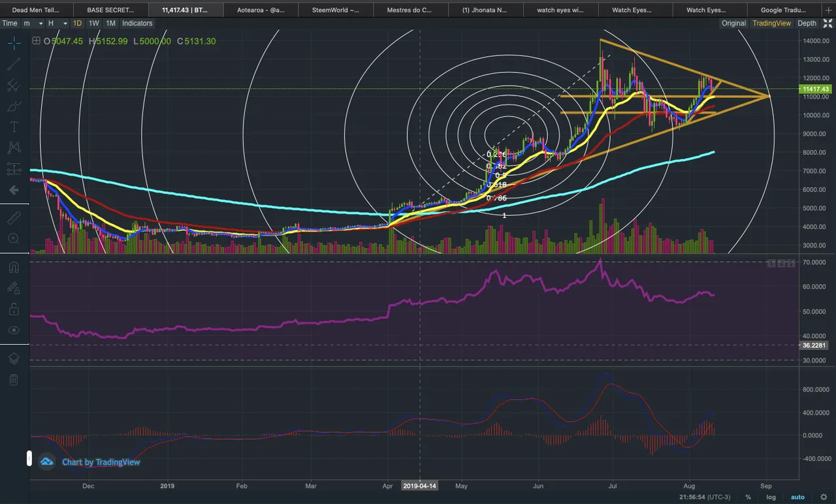Switch to the Original chart tab
Image resolution: width=836 pixels, height=504 pixels.
(x=733, y=23)
